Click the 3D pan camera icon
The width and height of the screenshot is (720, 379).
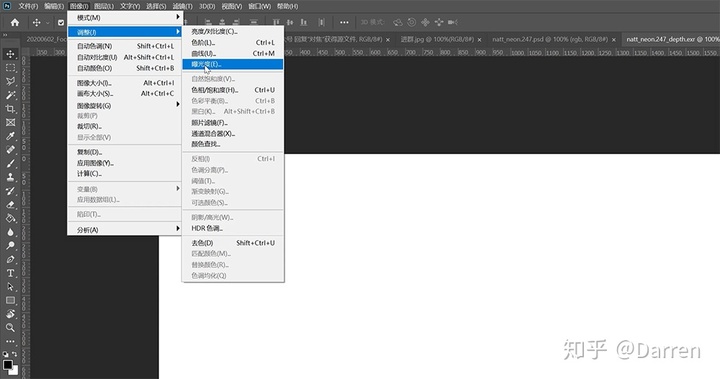pos(425,22)
